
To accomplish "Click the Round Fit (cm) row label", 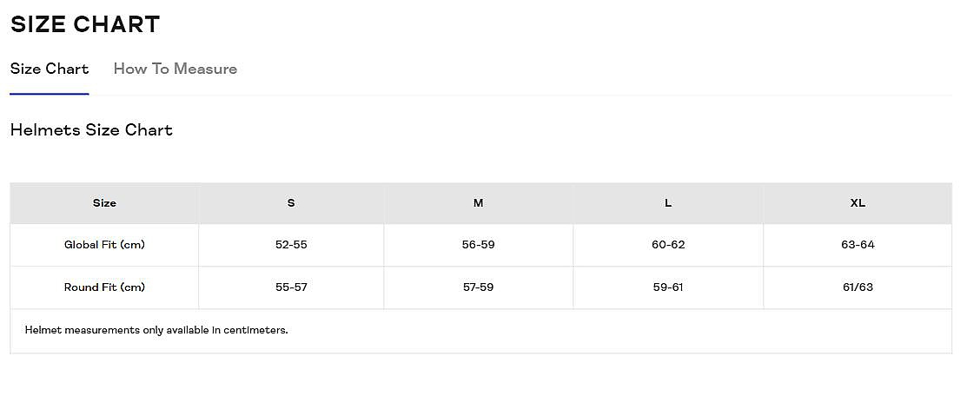I will 104,287.
